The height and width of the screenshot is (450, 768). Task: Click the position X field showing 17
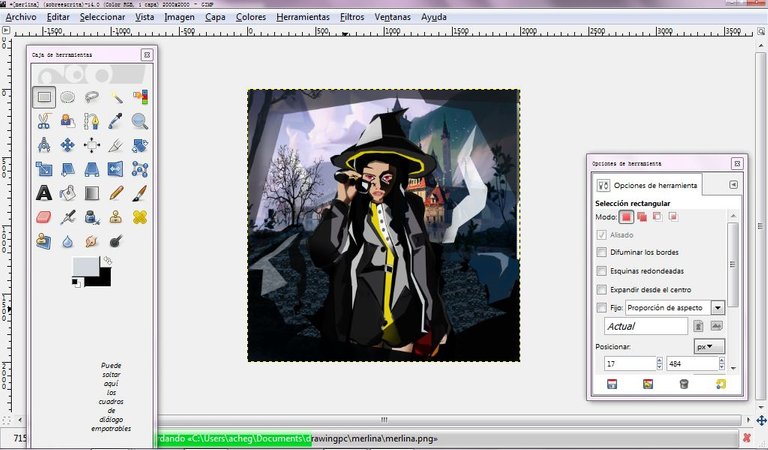(x=630, y=364)
